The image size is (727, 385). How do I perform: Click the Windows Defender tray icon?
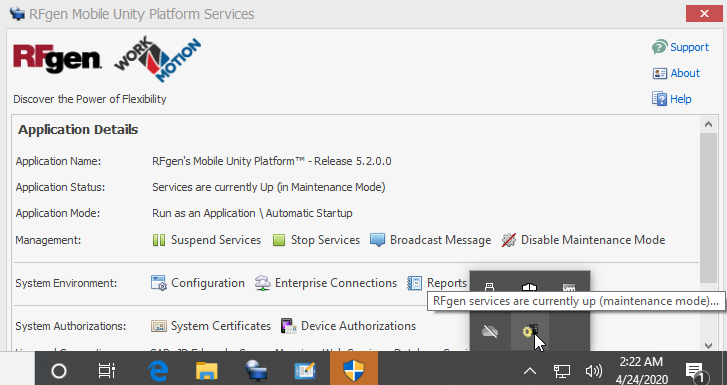click(529, 288)
